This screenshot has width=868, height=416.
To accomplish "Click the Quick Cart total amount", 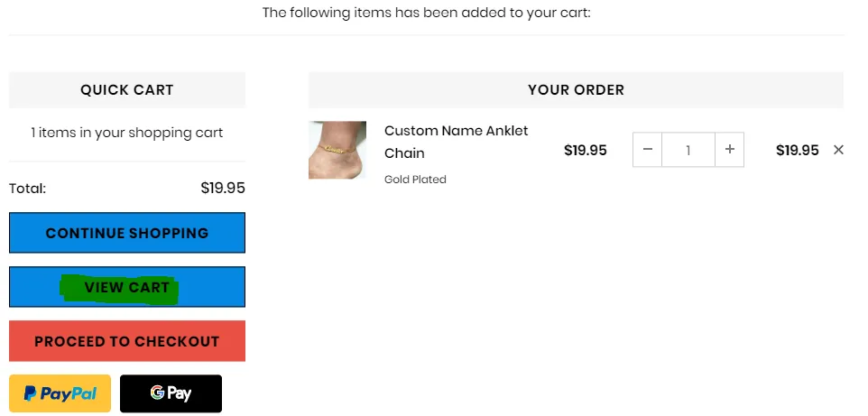I will click(223, 189).
